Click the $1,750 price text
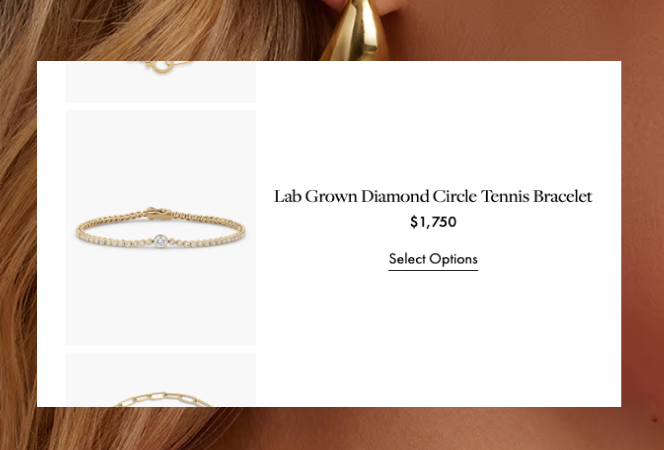 pyautogui.click(x=433, y=222)
